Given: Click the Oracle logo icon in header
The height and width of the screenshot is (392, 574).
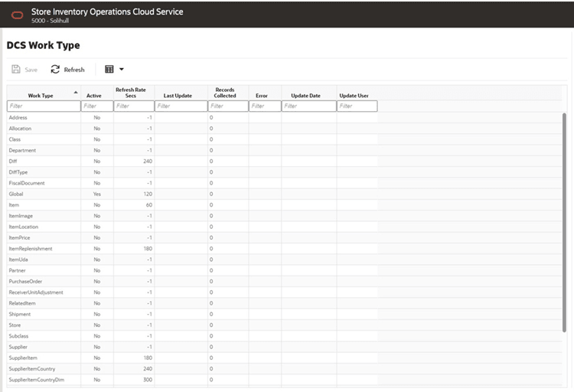Looking at the screenshot, I should coord(17,15).
